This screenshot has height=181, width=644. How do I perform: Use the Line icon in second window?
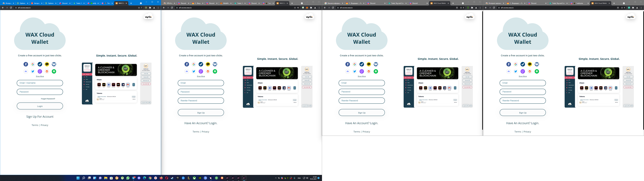tap(215, 71)
